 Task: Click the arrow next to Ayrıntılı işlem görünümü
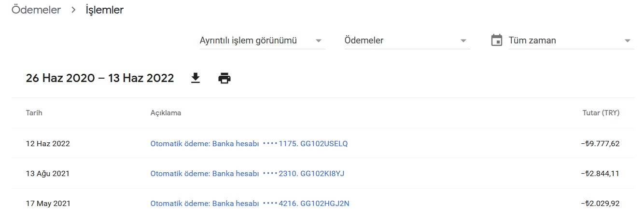[x=319, y=41]
